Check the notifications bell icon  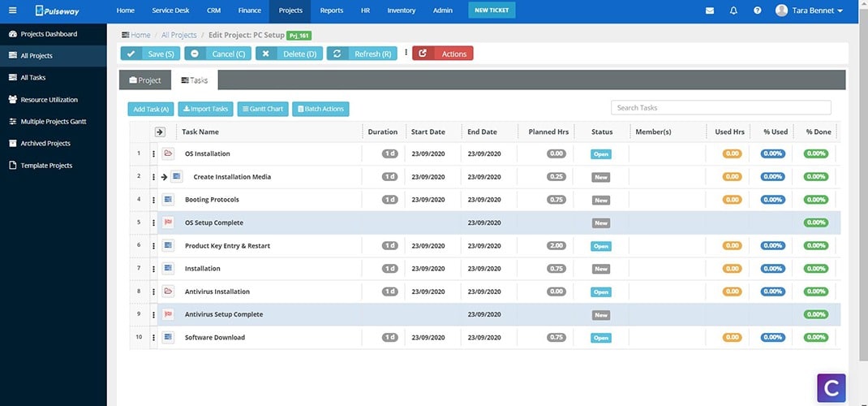[x=733, y=11]
